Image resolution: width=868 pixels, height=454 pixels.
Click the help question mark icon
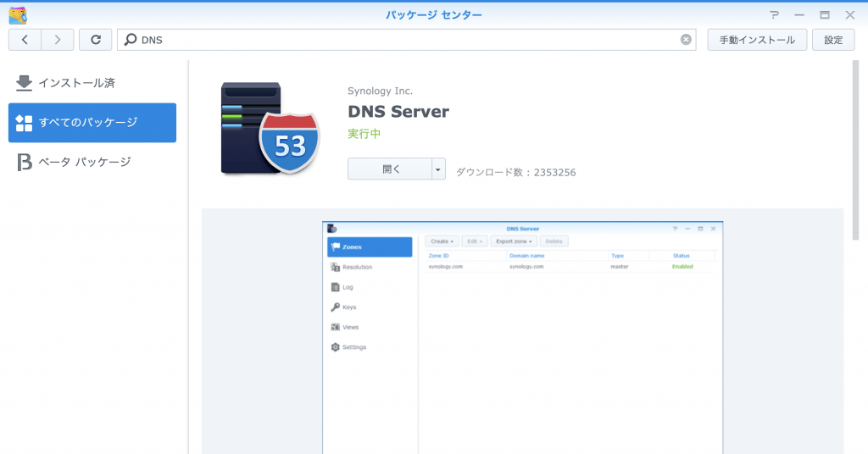pos(774,15)
